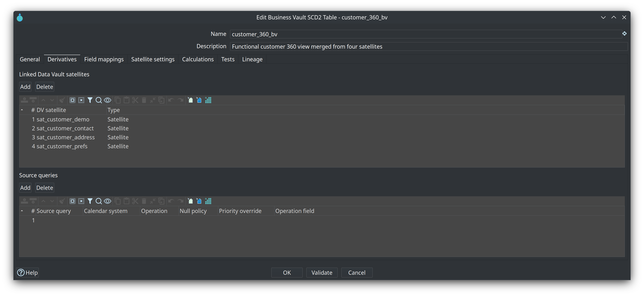Select all rows in Linked satellites toolbar
This screenshot has height=296, width=644.
pos(72,100)
